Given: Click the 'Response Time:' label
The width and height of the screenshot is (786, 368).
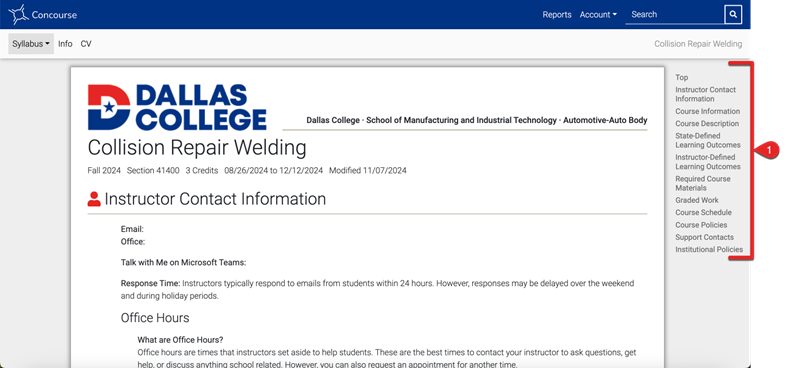Looking at the screenshot, I should 150,283.
